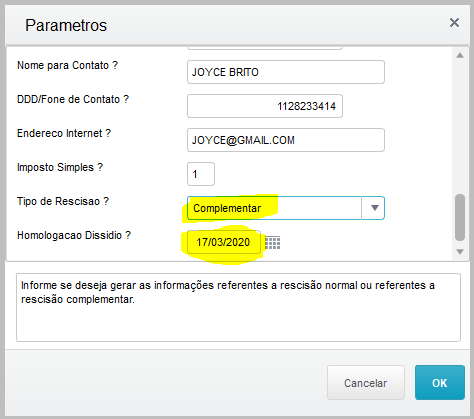Click the OK button
This screenshot has height=419, width=474.
pos(440,382)
